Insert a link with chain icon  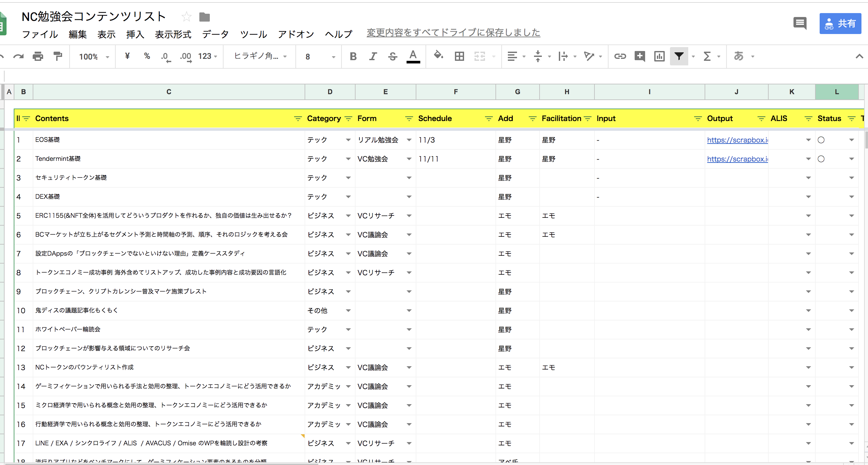(620, 56)
